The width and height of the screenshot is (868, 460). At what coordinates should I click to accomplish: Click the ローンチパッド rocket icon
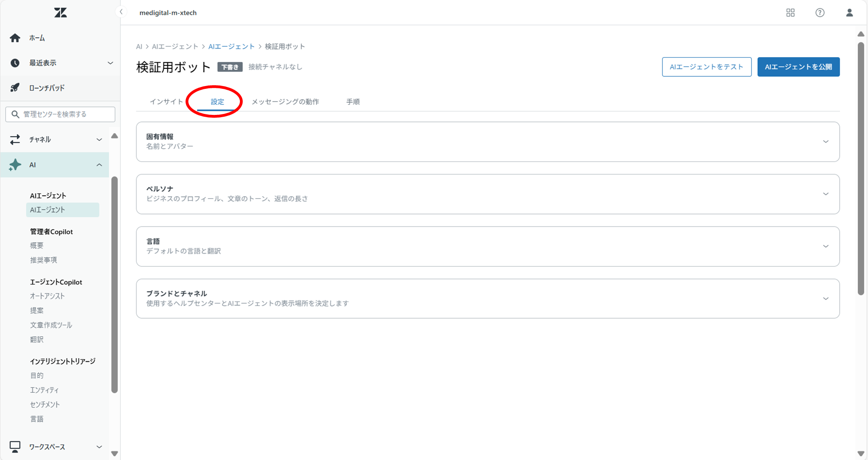15,87
